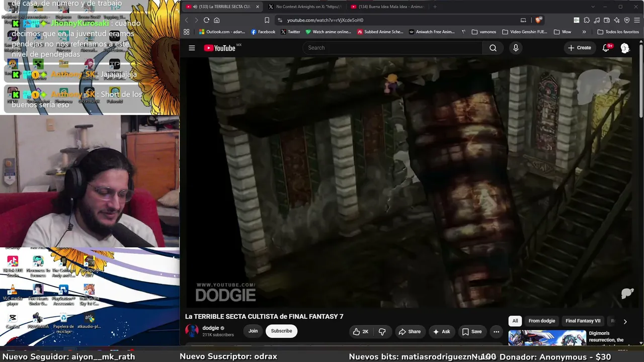The image size is (644, 362).
Task: Open the browser wallet icon
Action: [607, 20]
